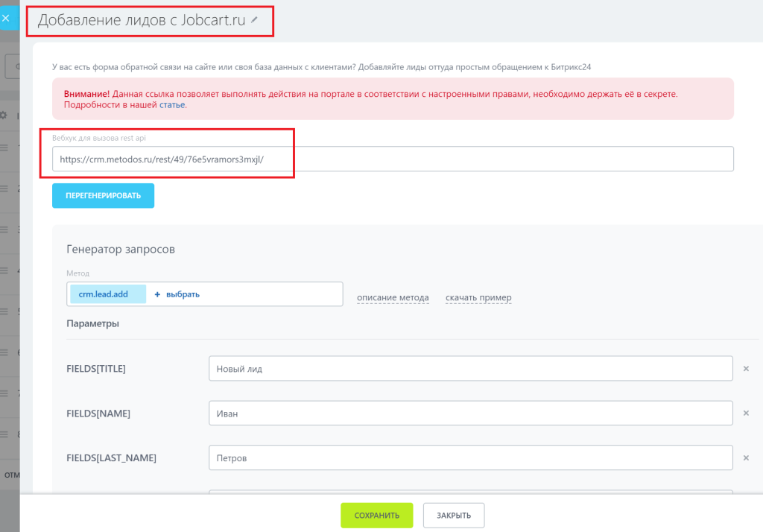This screenshot has height=532, width=763.
Task: Click the FIELDS[NAME] value field
Action: [471, 414]
